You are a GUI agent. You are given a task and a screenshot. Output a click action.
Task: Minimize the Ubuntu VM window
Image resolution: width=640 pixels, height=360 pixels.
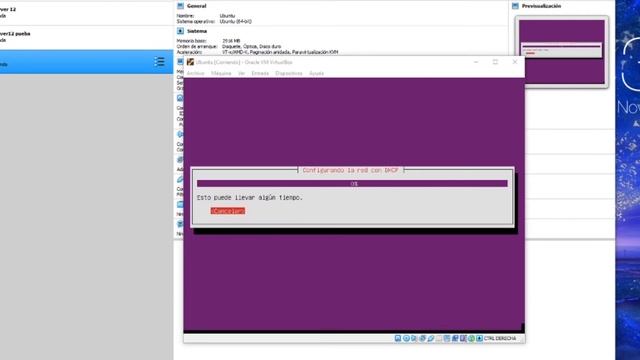coord(476,62)
